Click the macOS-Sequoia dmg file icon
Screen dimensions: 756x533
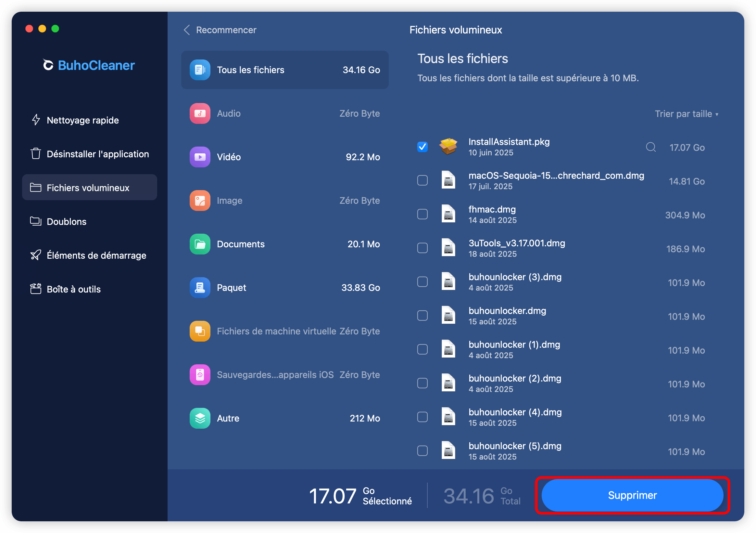(448, 180)
